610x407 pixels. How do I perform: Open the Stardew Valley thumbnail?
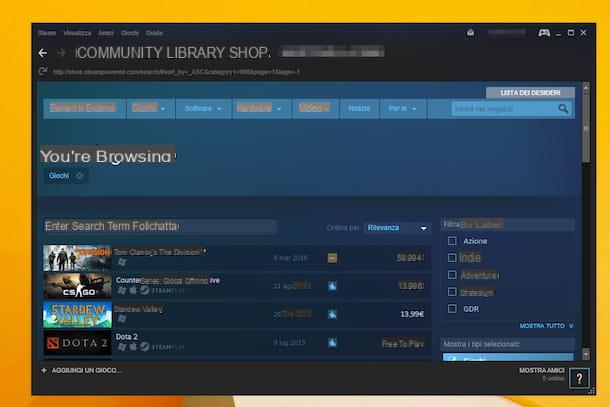point(77,314)
